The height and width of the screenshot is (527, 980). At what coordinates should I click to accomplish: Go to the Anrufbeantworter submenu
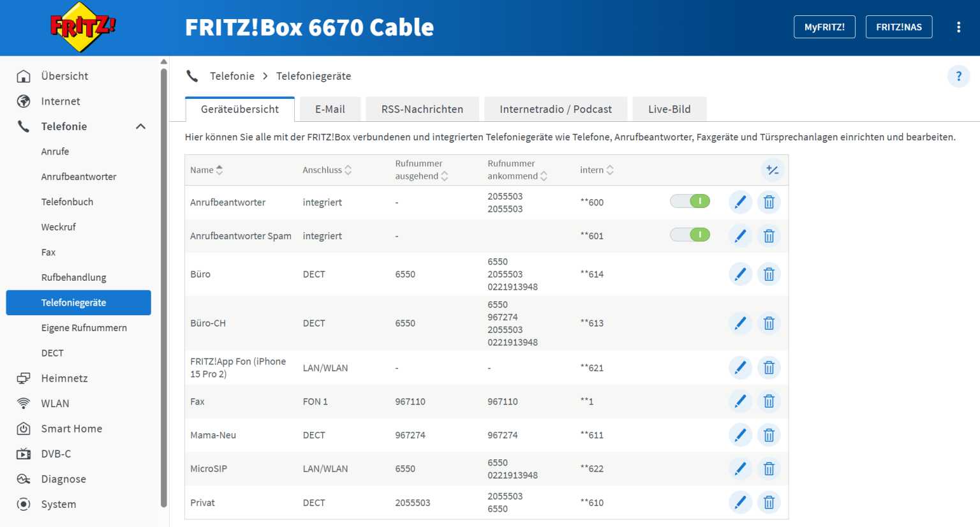click(79, 177)
